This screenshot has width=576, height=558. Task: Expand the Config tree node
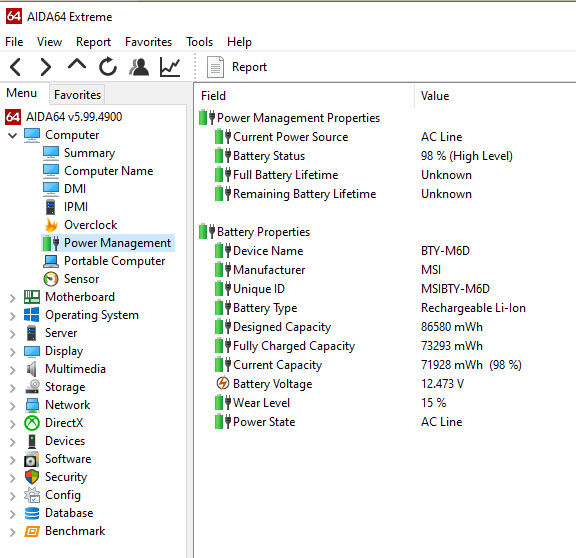(x=12, y=496)
